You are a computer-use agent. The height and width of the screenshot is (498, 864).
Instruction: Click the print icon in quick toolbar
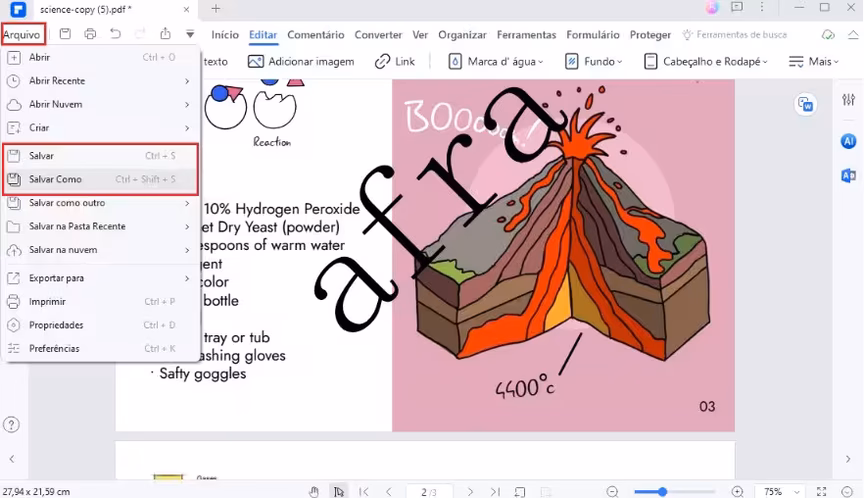90,34
